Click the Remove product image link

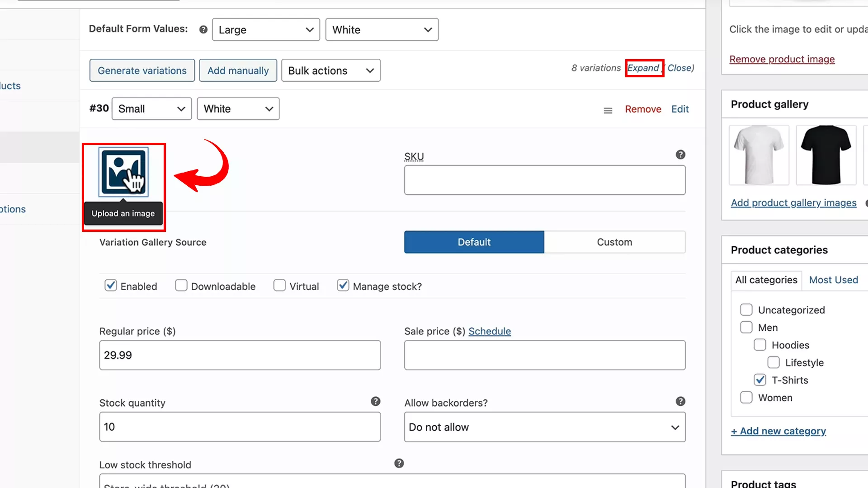pos(782,59)
